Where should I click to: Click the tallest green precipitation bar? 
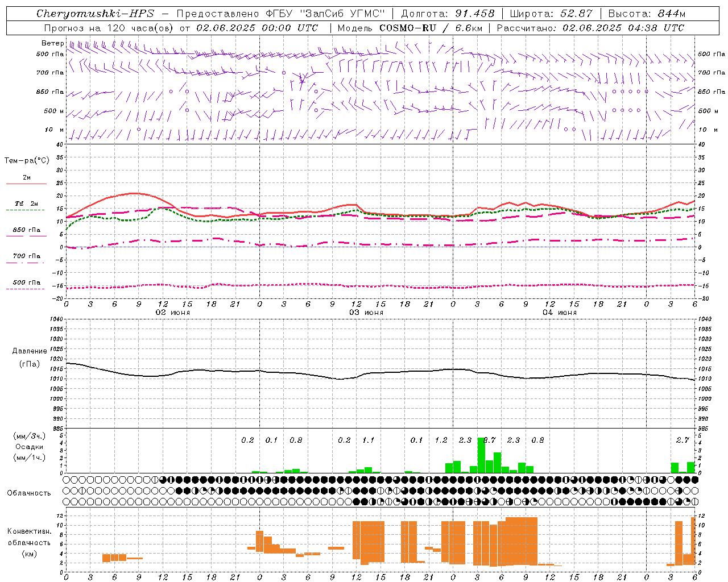point(481,455)
